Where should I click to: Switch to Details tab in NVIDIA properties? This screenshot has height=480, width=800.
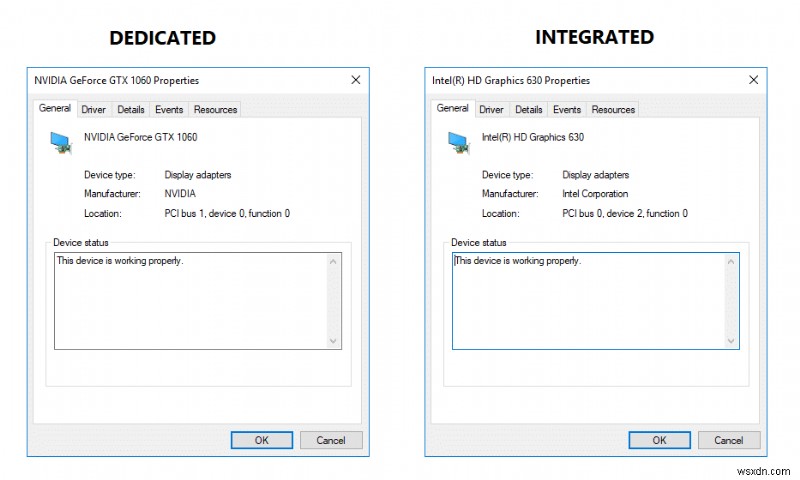131,109
